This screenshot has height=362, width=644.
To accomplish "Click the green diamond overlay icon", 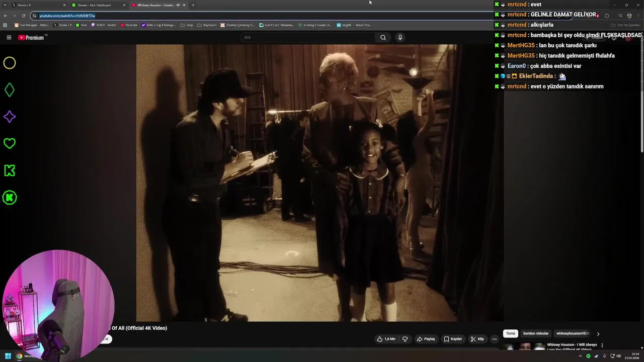I will (x=10, y=90).
